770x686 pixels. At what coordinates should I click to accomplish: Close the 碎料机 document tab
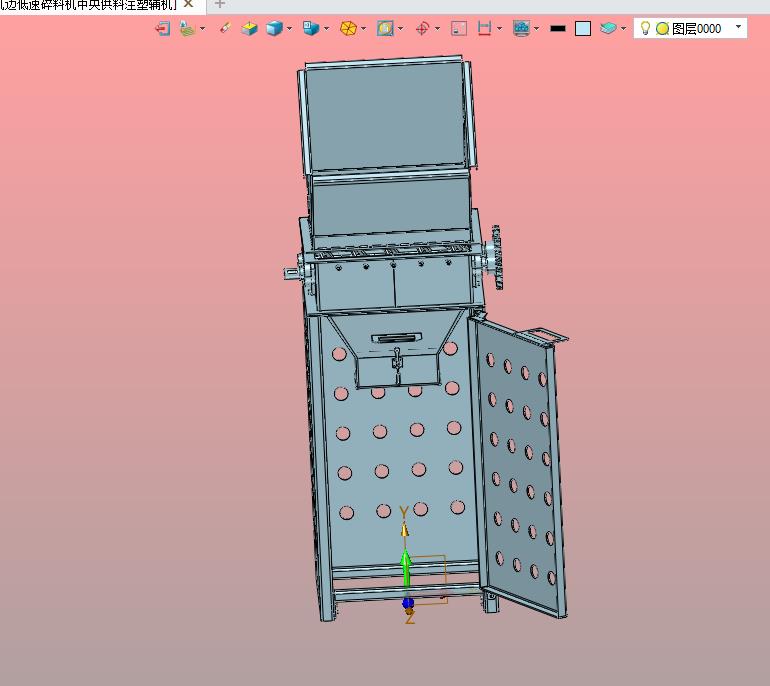[188, 4]
